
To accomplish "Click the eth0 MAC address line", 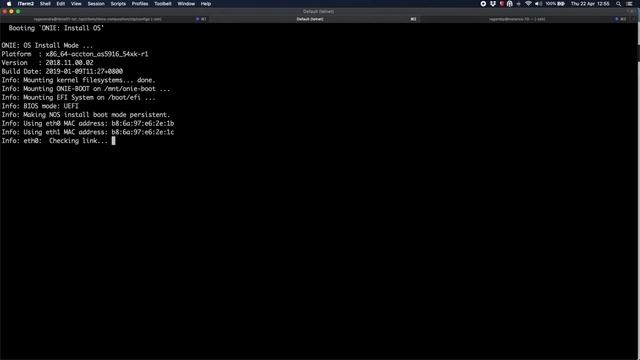I will tap(88, 123).
